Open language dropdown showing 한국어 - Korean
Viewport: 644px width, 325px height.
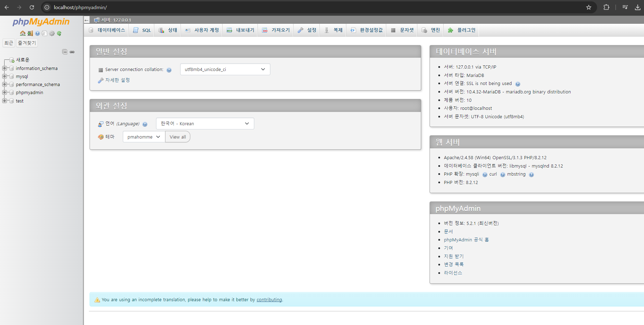tap(205, 123)
